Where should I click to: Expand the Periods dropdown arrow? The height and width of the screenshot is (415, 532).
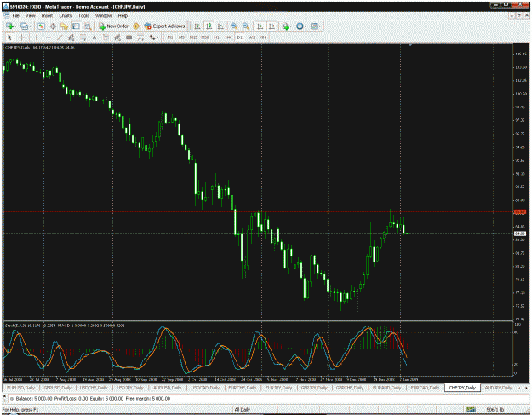tap(306, 26)
